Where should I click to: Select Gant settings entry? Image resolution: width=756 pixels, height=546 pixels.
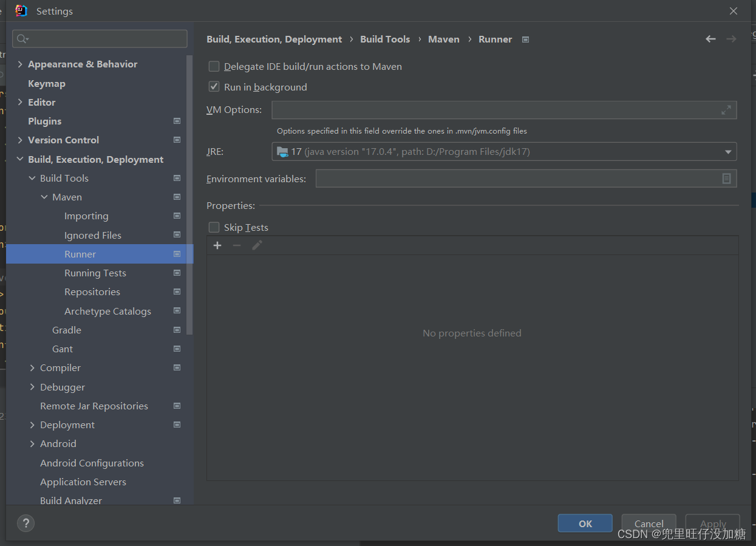click(x=63, y=349)
